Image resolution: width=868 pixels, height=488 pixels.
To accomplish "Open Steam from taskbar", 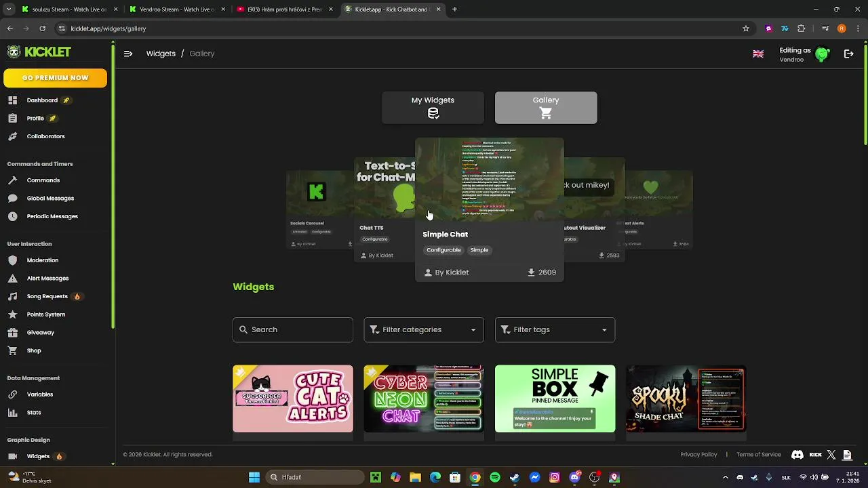I will click(x=515, y=477).
